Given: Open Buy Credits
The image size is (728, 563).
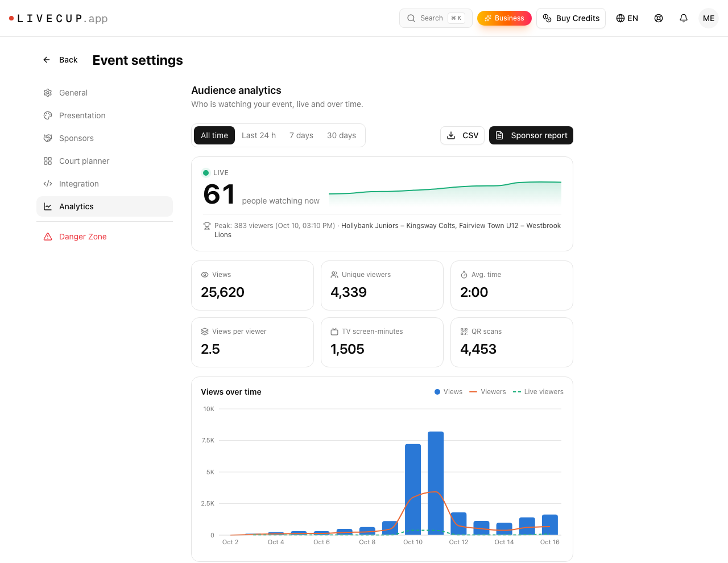Looking at the screenshot, I should 571,18.
